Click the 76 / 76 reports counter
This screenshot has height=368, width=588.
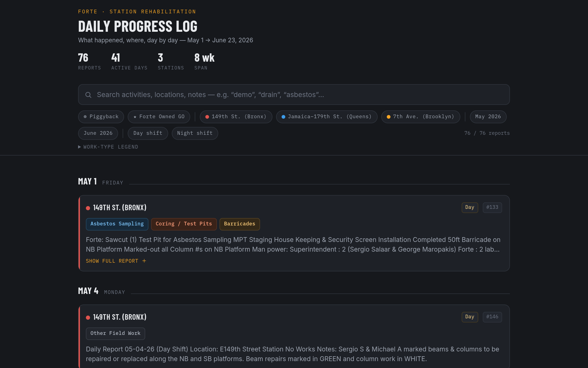[487, 133]
